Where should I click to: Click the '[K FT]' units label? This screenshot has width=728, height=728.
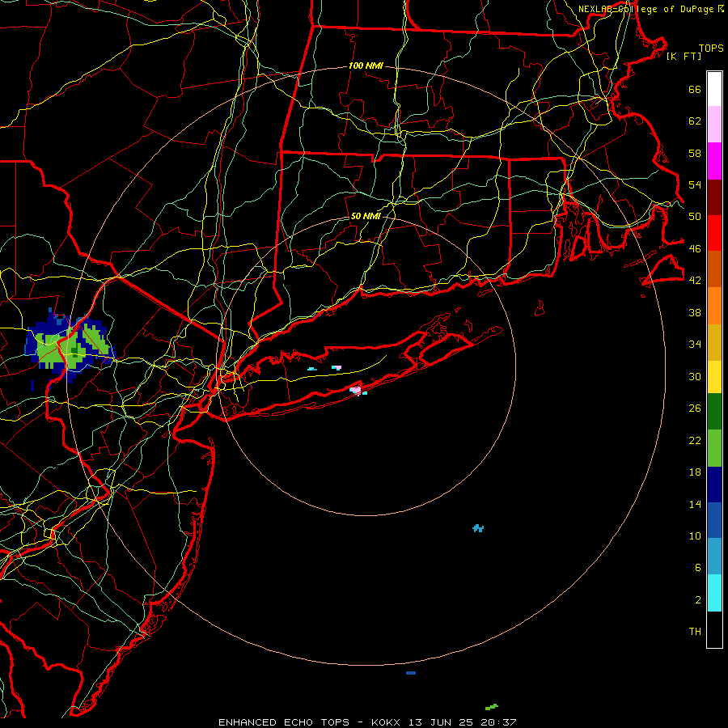[684, 57]
